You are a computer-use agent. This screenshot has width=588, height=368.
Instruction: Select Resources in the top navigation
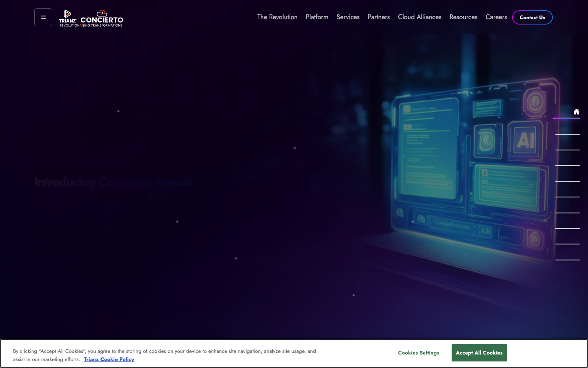pyautogui.click(x=463, y=17)
